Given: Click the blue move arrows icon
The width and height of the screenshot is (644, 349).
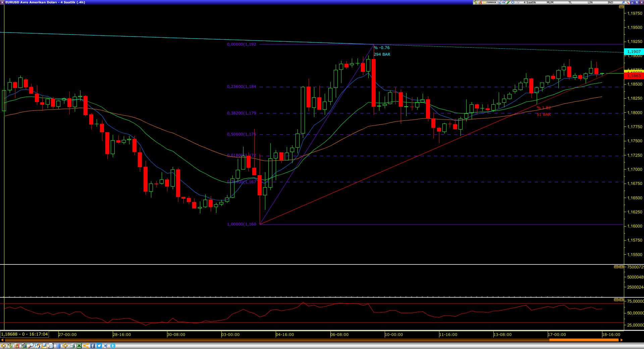Looking at the screenshot, I should pyautogui.click(x=513, y=2).
